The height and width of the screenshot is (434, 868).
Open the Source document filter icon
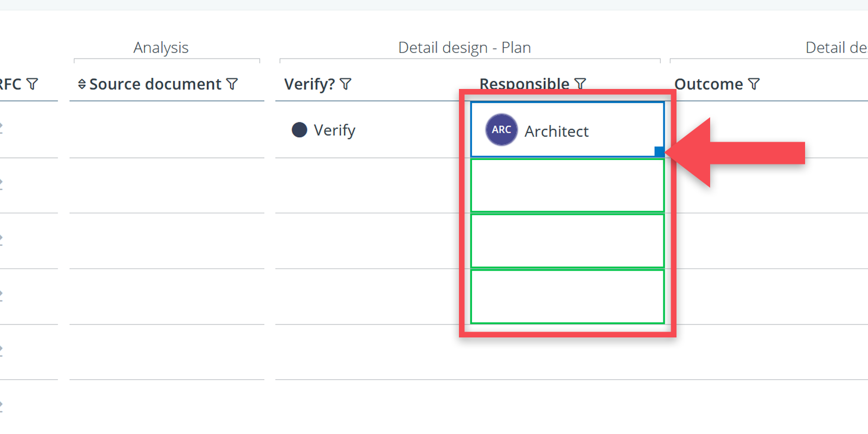tap(232, 84)
